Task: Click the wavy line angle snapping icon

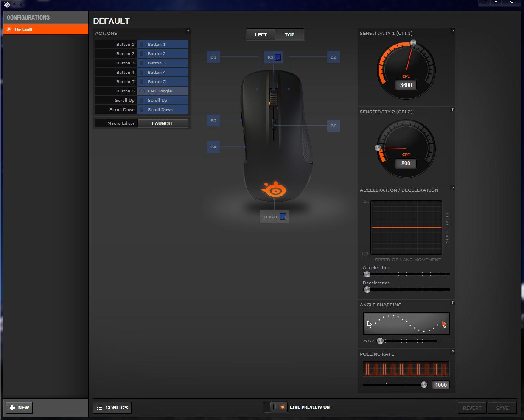Action: click(x=368, y=341)
